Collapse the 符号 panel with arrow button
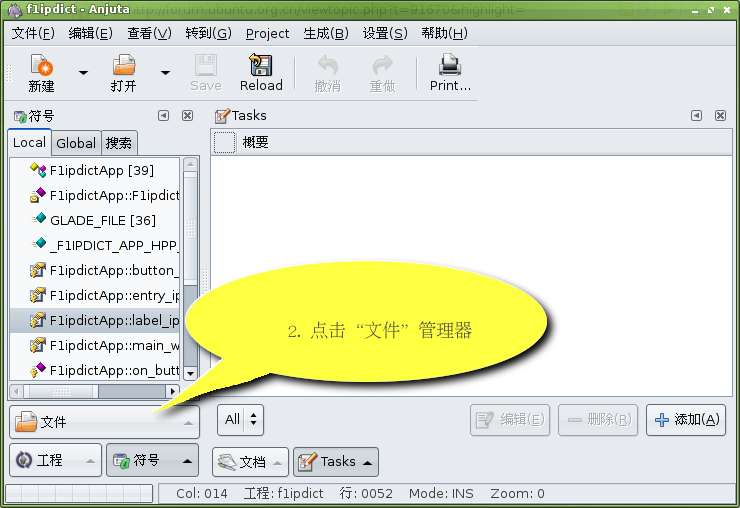This screenshot has width=740, height=508. coord(163,116)
